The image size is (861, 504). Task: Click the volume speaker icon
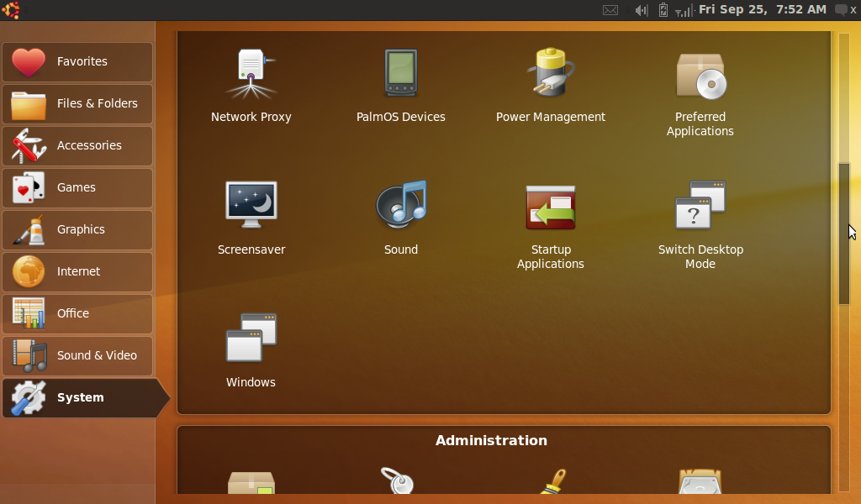click(642, 10)
